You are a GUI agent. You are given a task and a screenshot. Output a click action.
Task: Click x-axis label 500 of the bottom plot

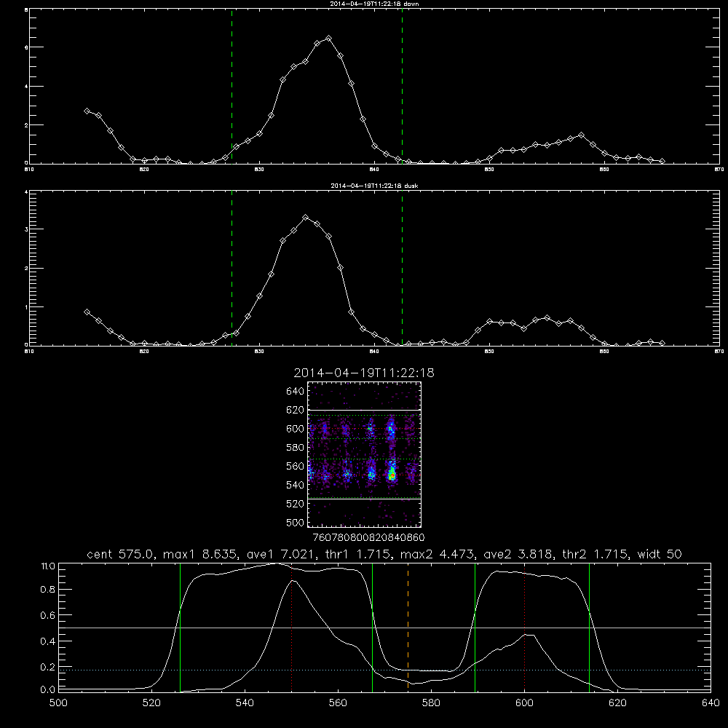pos(58,703)
